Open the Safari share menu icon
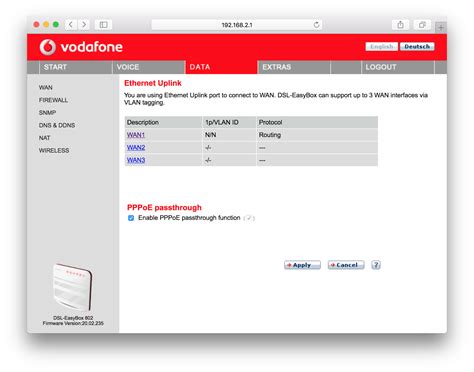 [x=400, y=25]
